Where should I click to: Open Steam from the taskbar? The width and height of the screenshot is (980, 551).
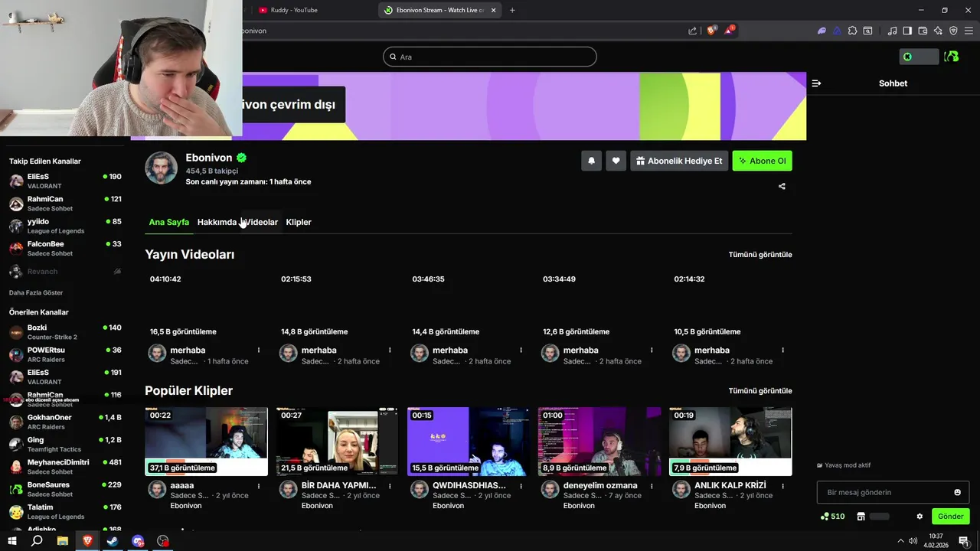pyautogui.click(x=113, y=541)
